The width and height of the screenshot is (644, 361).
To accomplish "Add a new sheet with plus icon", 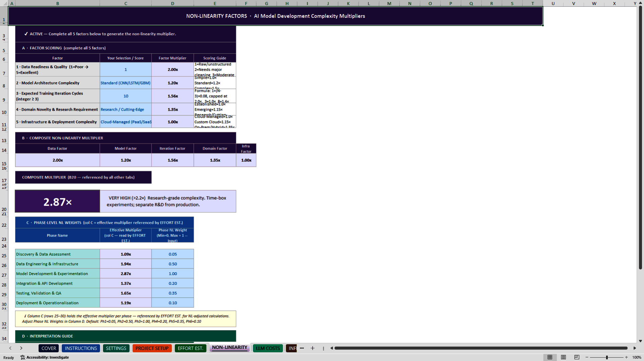I will pos(313,348).
